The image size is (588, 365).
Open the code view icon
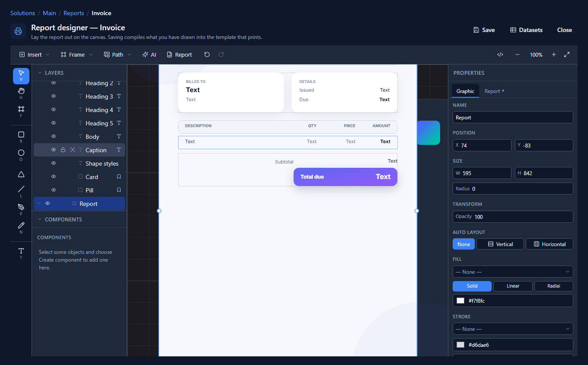[x=500, y=54]
